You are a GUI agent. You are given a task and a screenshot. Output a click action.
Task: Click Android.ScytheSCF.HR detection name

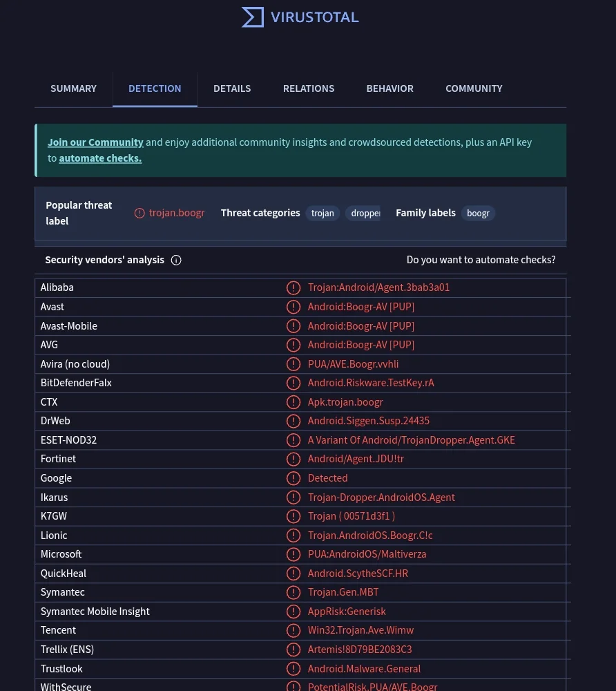pos(358,574)
